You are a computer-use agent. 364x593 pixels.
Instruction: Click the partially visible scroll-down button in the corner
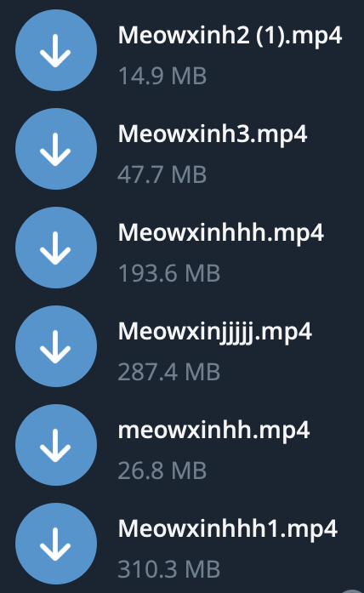tap(354, 590)
